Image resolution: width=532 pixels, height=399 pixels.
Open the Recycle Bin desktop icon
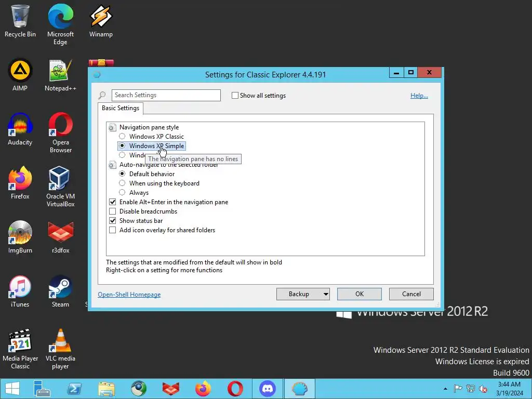(x=20, y=21)
